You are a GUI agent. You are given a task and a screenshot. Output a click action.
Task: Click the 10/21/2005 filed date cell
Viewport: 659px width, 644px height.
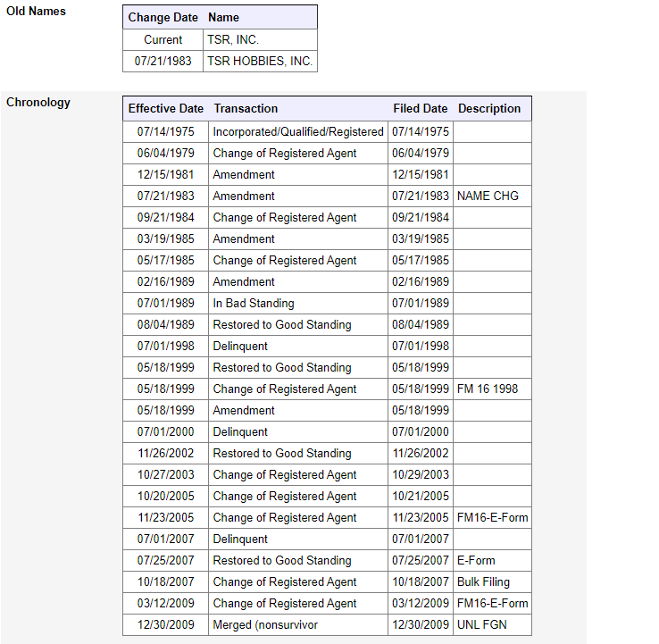pos(421,497)
